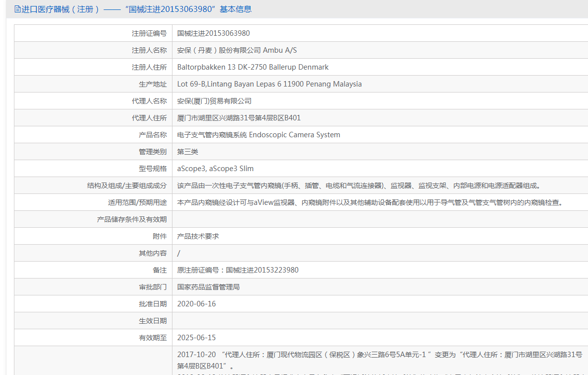Click the 注册人名称 label
The width and height of the screenshot is (588, 375).
coord(149,50)
